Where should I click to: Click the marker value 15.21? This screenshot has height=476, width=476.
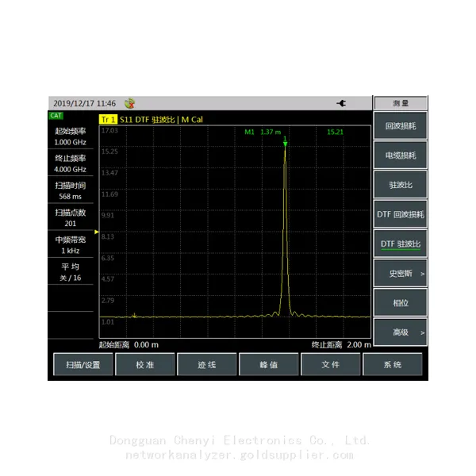coord(335,132)
